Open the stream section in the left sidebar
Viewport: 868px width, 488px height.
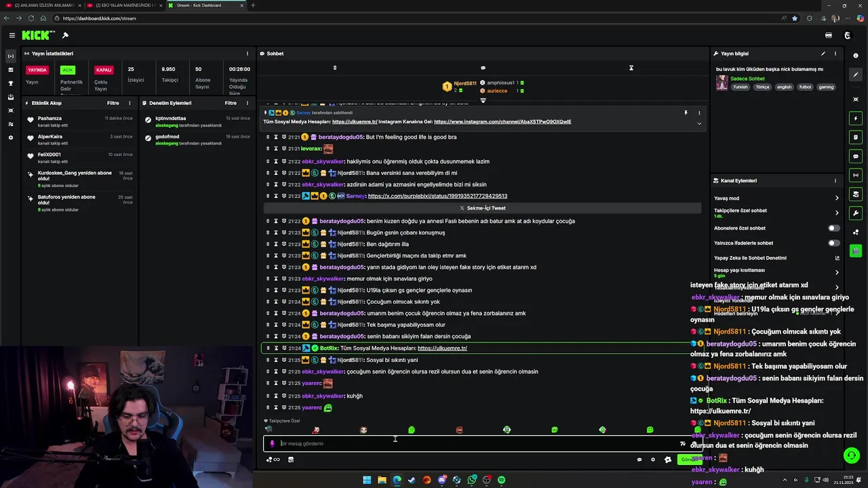[10, 56]
